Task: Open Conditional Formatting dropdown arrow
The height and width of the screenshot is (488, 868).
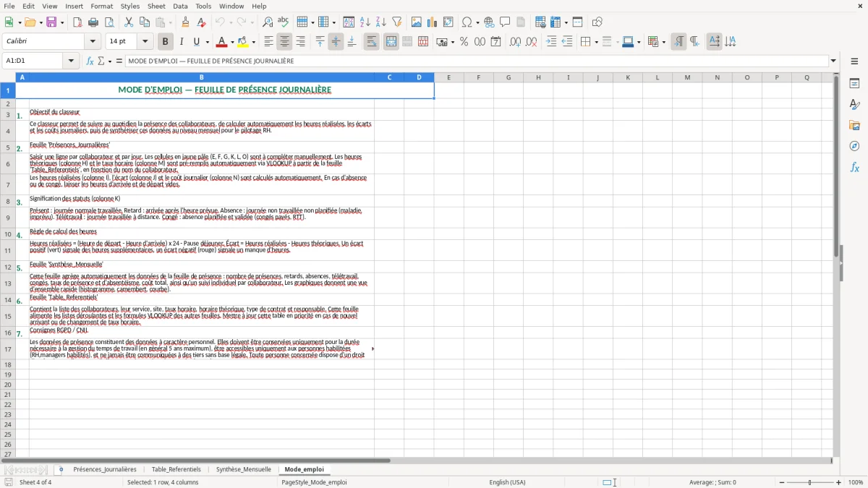Action: click(x=663, y=42)
